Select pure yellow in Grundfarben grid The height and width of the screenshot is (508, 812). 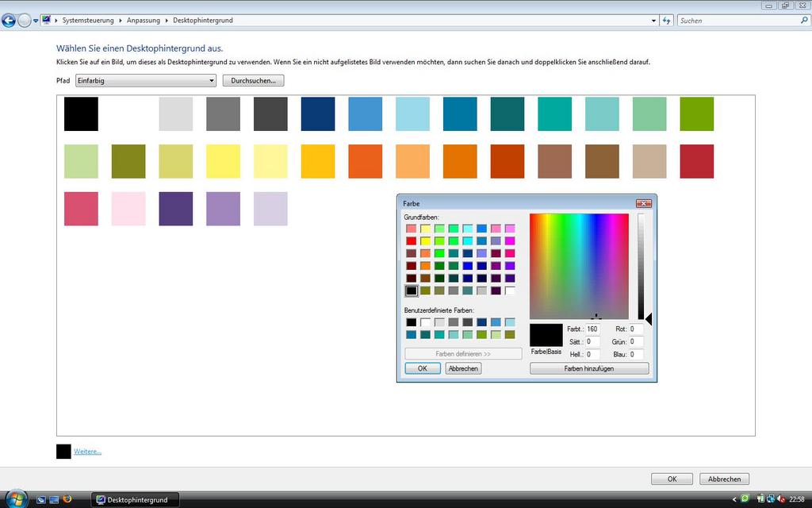(425, 241)
